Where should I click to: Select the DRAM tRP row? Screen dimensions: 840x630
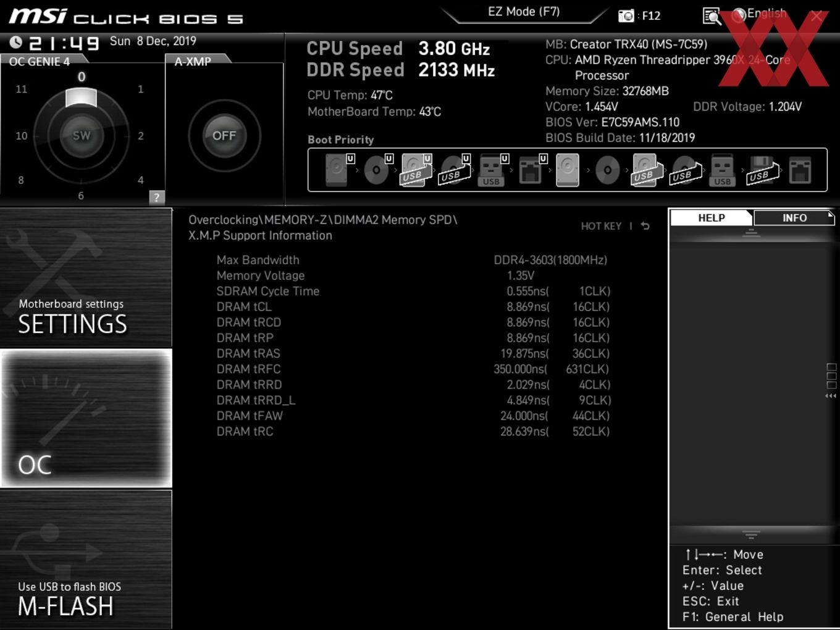click(413, 338)
